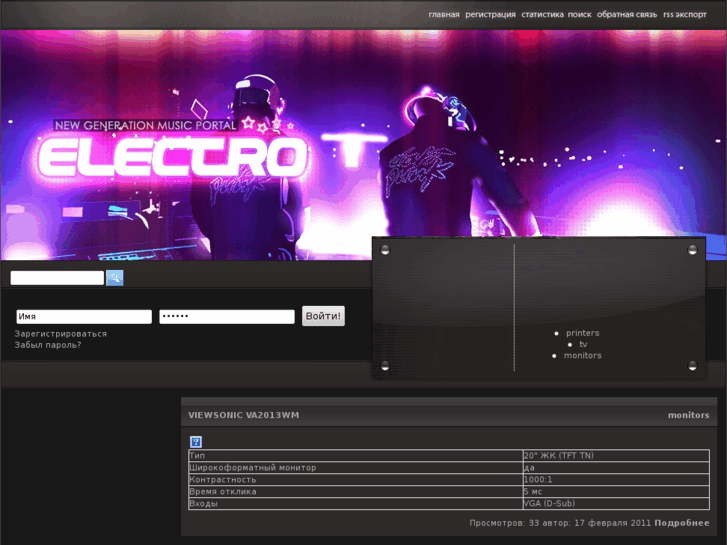Click into the Имя username field
The image size is (727, 545).
(83, 317)
